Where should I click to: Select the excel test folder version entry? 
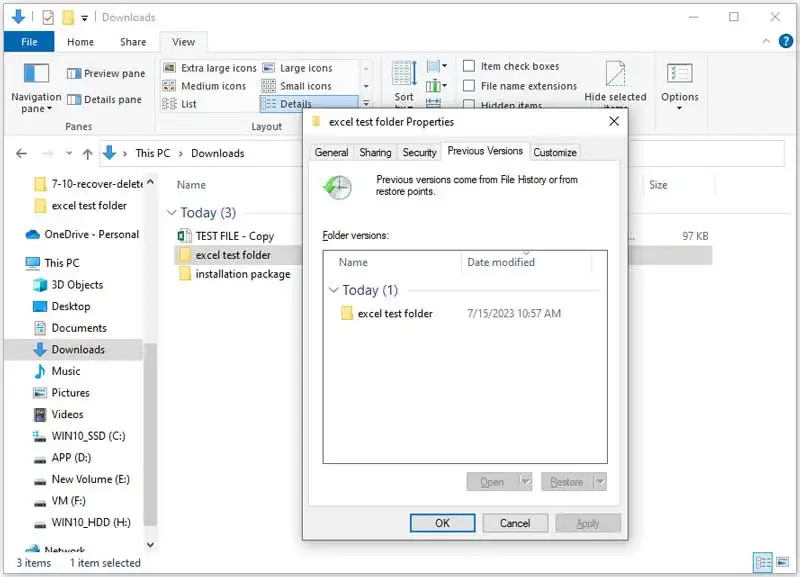(394, 313)
